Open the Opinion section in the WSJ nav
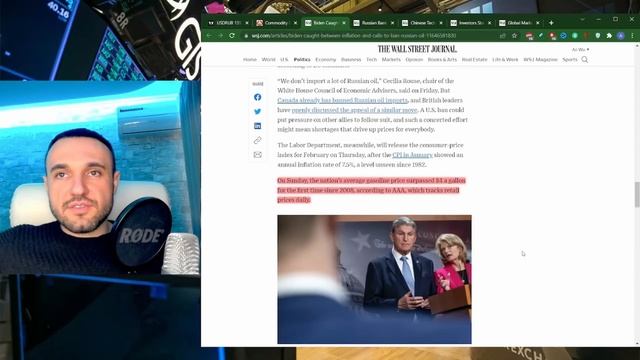This screenshot has width=640, height=360. (x=414, y=60)
